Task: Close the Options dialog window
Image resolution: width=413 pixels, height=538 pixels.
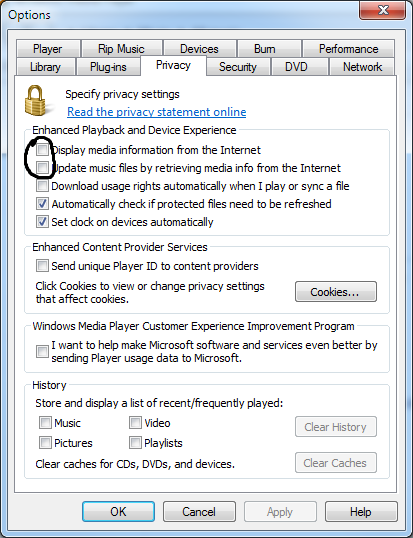Action: [x=383, y=11]
